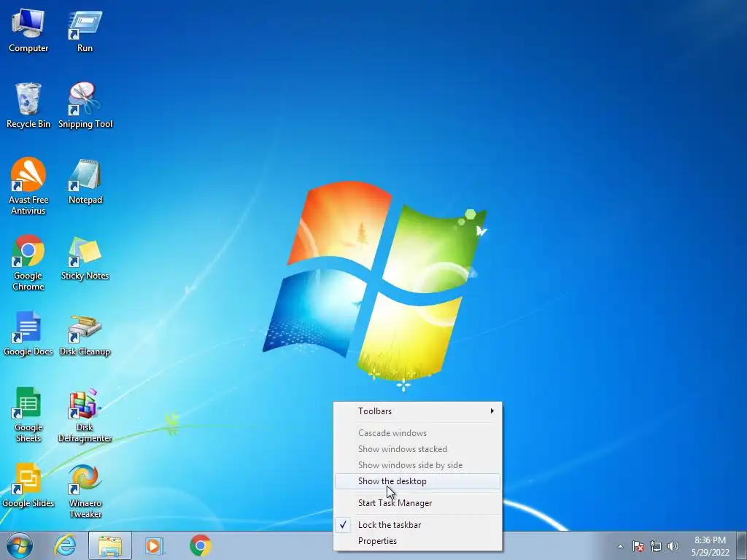
Task: Click the Show desktop strip in the taskbar corner
Action: [x=741, y=545]
